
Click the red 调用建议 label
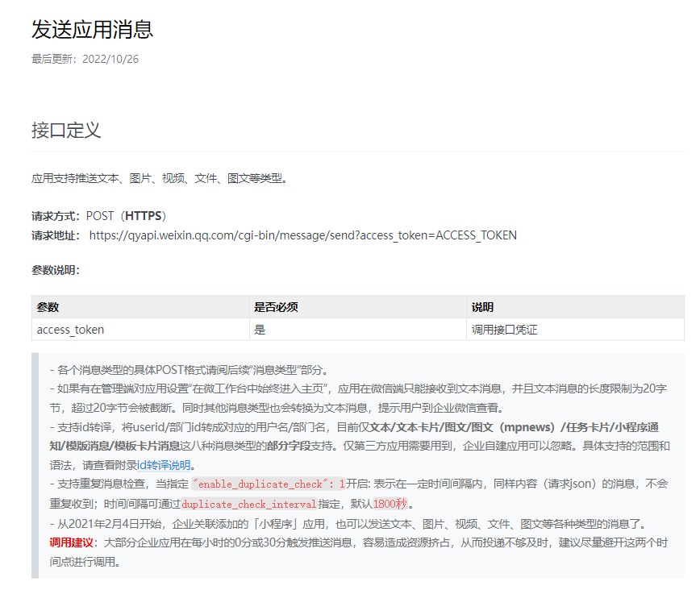click(73, 542)
